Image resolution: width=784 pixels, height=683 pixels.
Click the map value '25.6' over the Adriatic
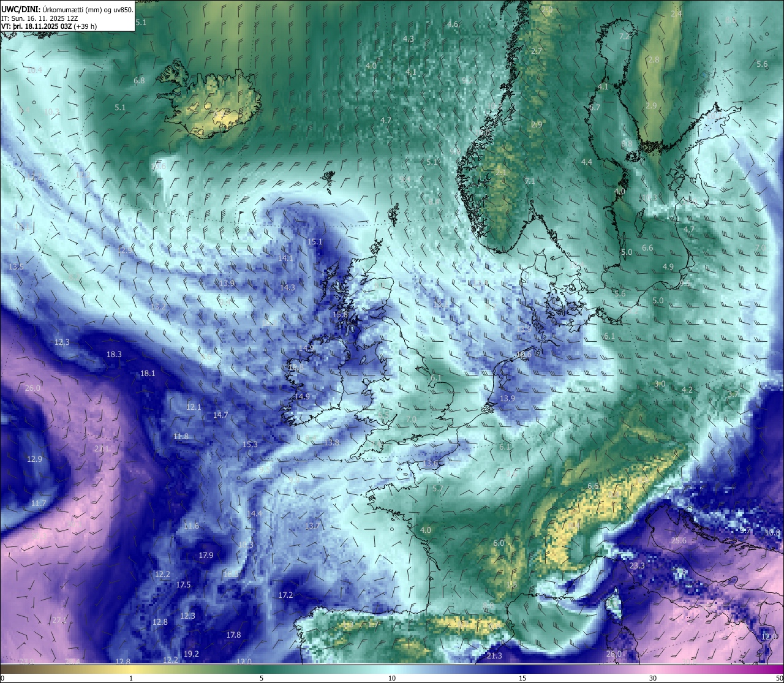[x=679, y=540]
